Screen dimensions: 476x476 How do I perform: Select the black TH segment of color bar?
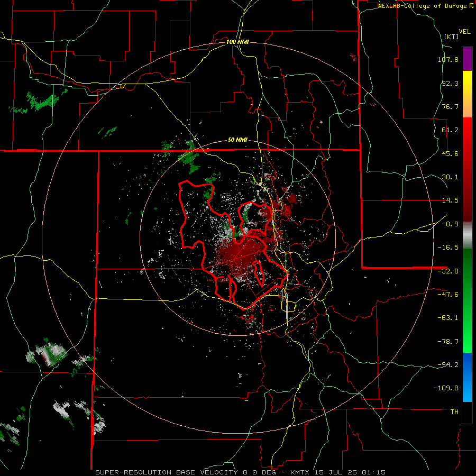(467, 412)
